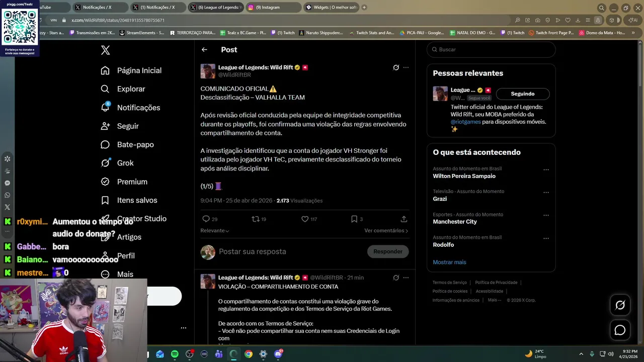The width and height of the screenshot is (644, 362).
Task: Open a new browser tab
Action: 364,8
